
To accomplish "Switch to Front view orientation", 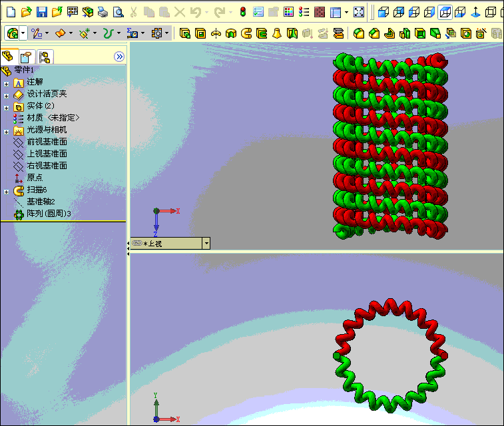I will [x=383, y=12].
